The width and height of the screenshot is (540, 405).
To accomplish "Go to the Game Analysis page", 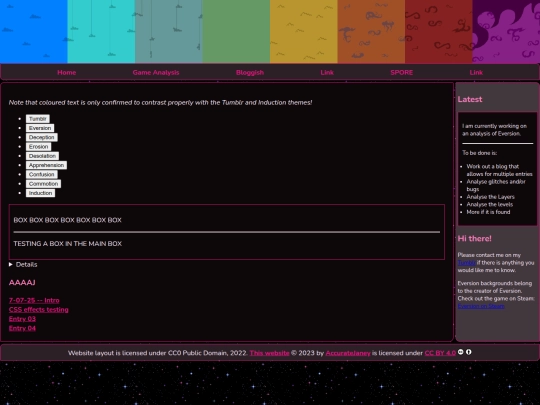I will pyautogui.click(x=156, y=72).
